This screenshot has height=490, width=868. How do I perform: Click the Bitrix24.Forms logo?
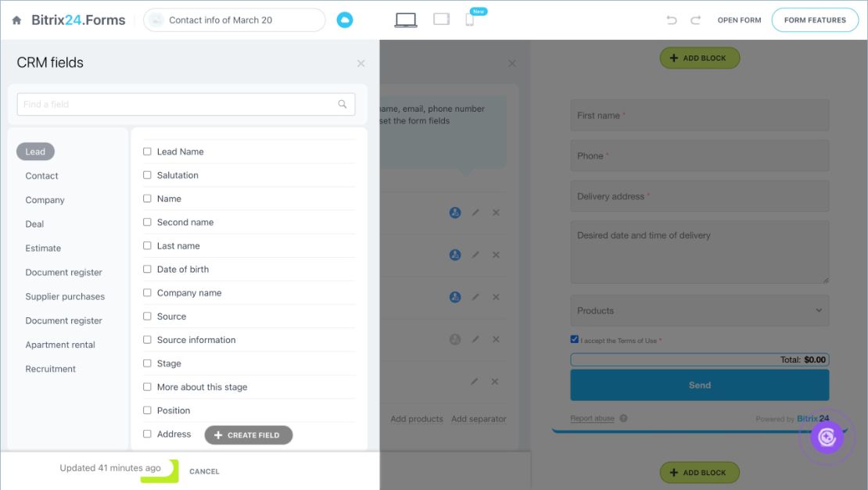coord(78,20)
